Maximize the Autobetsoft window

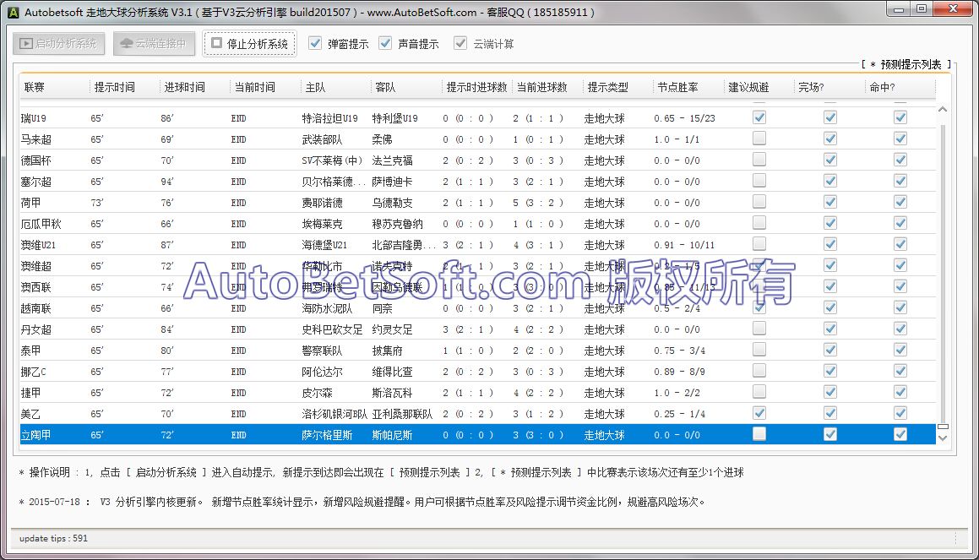(x=922, y=9)
